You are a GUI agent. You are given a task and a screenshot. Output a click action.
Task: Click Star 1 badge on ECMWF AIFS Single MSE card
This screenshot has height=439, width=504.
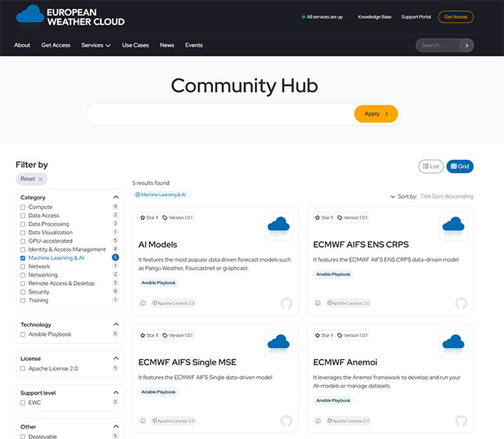point(149,335)
